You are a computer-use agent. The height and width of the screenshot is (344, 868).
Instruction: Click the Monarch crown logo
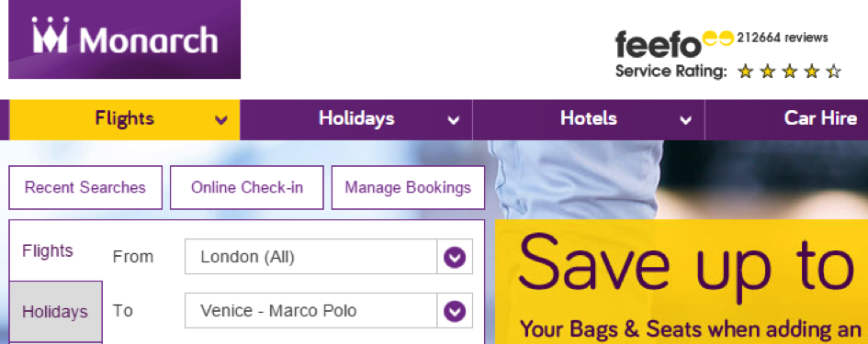125,39
